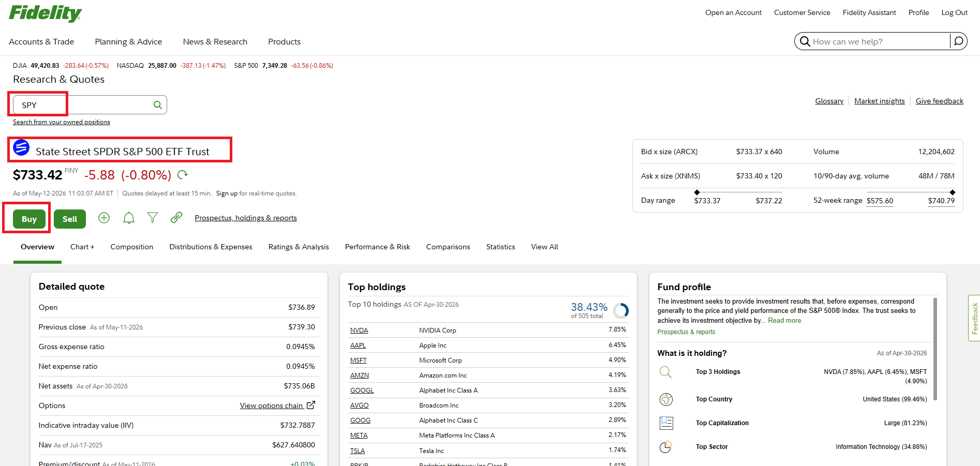Viewport: 980px width, 466px height.
Task: Open the Products menu
Action: [x=284, y=41]
